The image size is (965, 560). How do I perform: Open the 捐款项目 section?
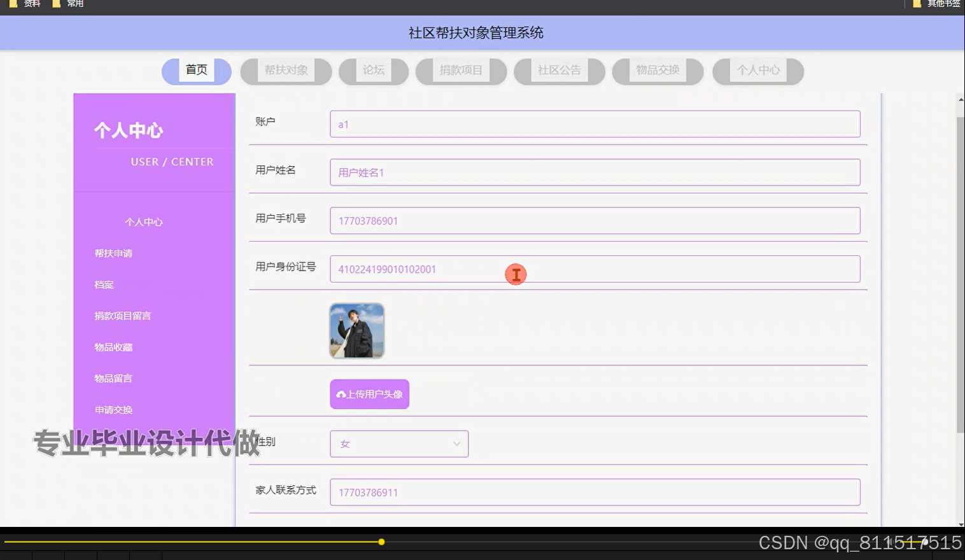click(x=459, y=70)
